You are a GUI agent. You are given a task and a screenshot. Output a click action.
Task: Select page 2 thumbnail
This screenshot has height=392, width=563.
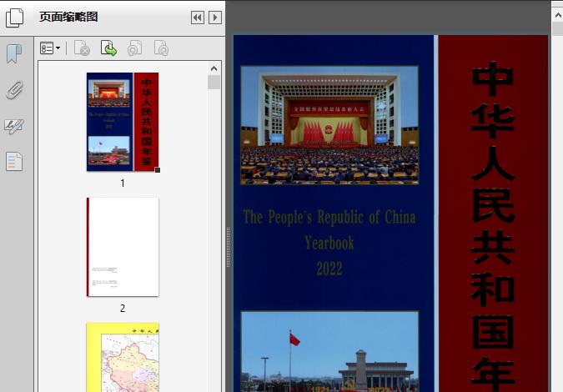pyautogui.click(x=123, y=247)
